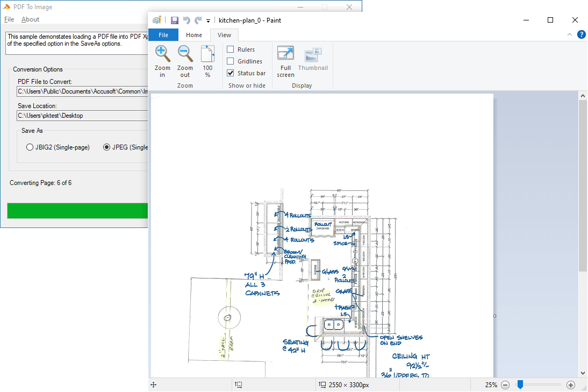Enable the Rulers checkbox
Viewport: 588px width, 392px height.
(x=230, y=49)
